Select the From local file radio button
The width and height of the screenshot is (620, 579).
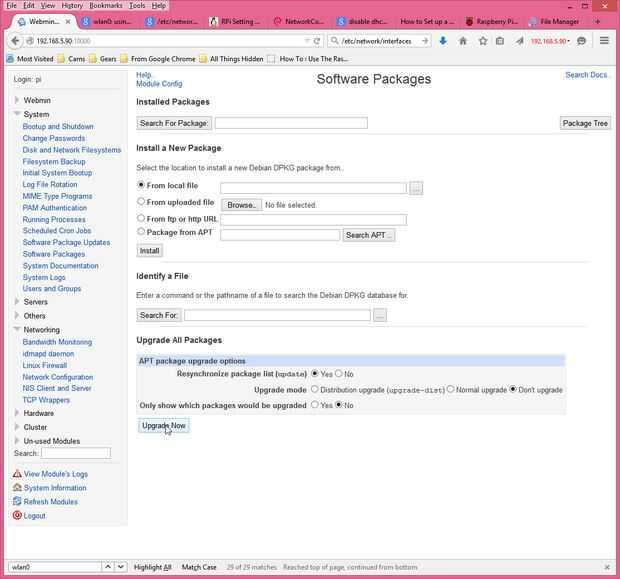(141, 185)
